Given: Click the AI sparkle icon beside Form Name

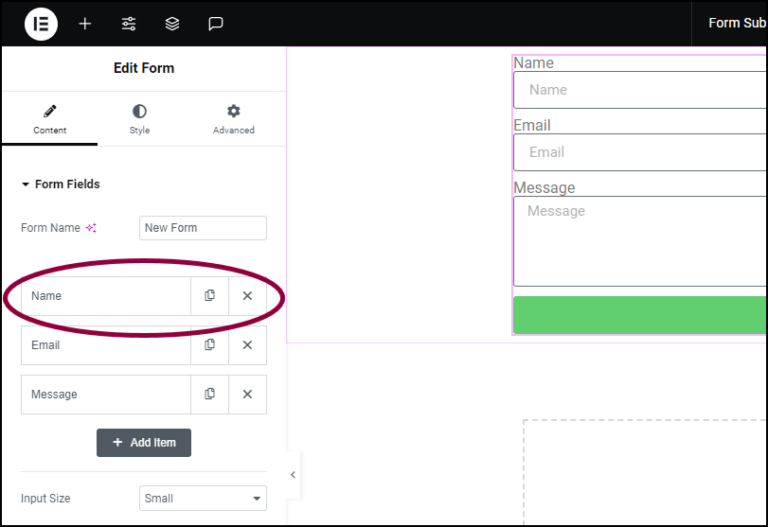Looking at the screenshot, I should (91, 228).
